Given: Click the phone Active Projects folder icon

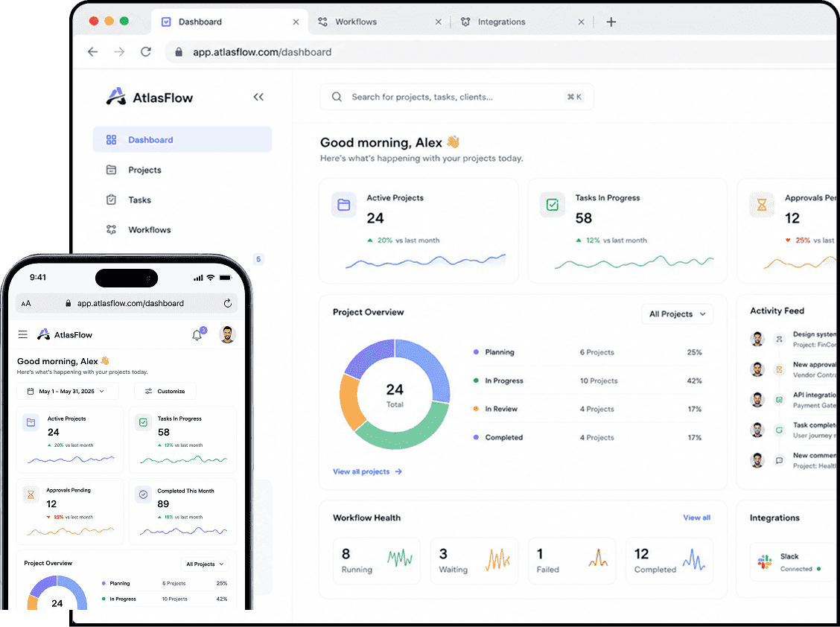Looking at the screenshot, I should (31, 422).
